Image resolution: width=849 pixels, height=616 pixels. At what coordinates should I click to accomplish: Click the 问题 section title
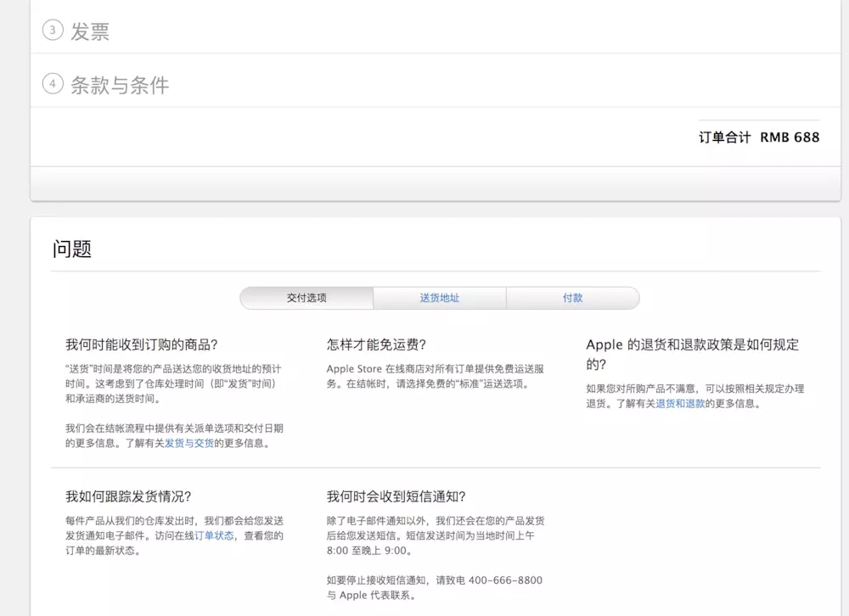pos(71,249)
